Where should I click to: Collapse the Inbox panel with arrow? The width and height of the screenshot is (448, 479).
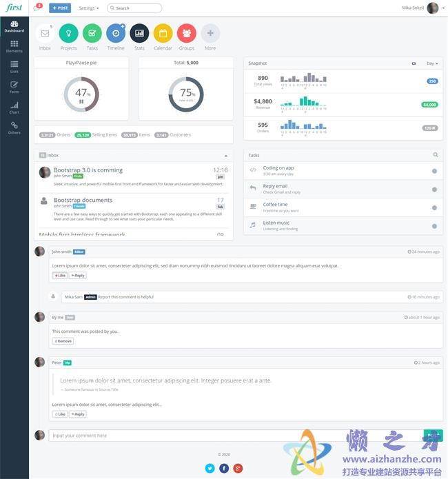[x=225, y=156]
